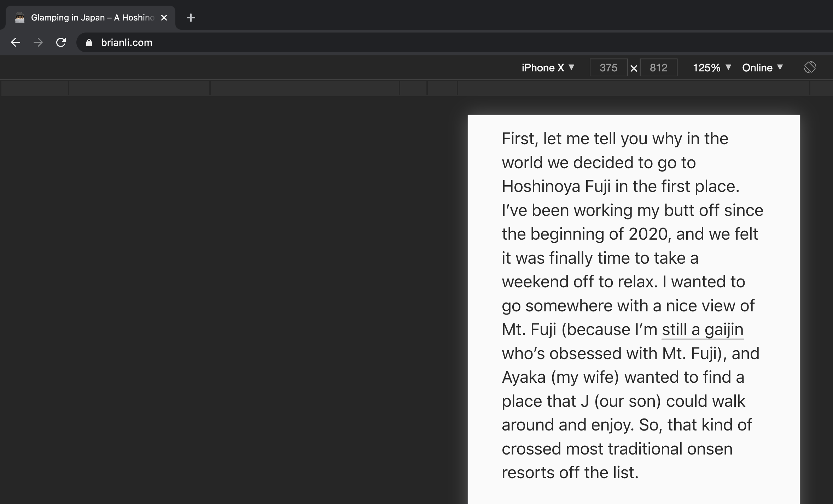833x504 pixels.
Task: Open a new tab with the plus button
Action: (x=191, y=18)
